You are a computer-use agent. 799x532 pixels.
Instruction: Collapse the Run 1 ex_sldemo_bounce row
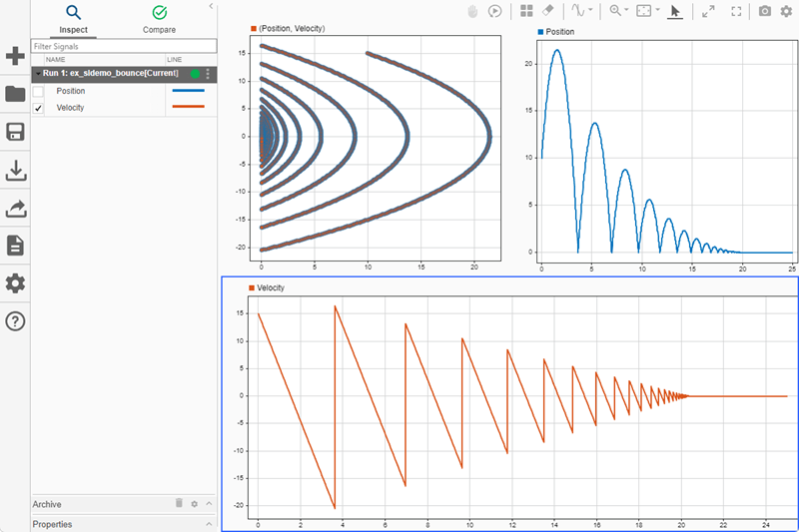(38, 74)
